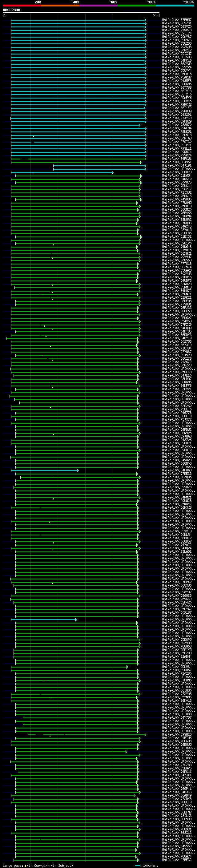Select the UniRef100_Q12672 label
197x868 pixels.
[177, 362]
